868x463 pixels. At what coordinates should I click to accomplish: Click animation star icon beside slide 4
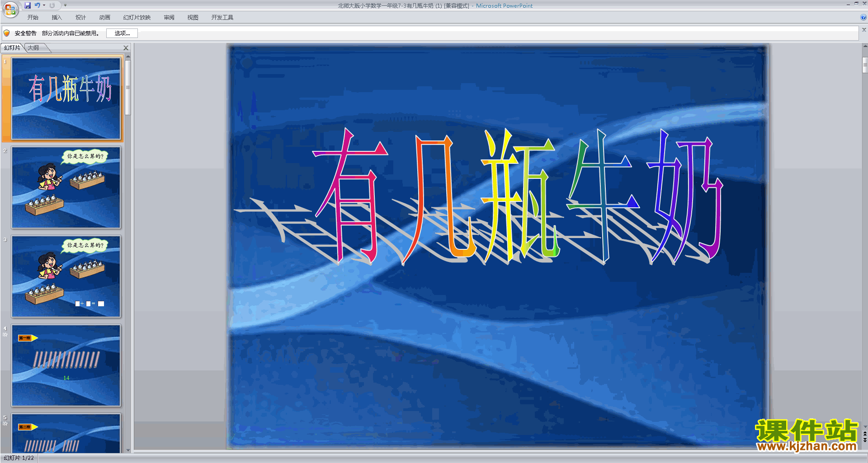(5, 335)
